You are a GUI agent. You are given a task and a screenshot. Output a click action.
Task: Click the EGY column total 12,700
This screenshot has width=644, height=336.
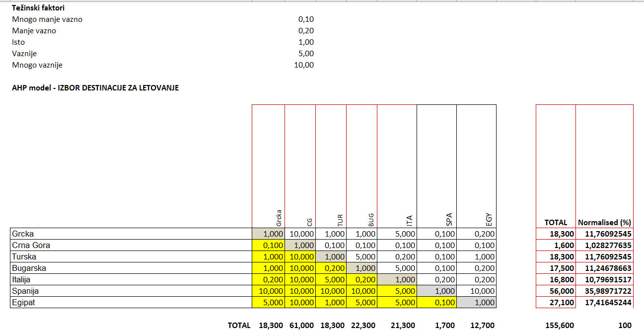[483, 326]
